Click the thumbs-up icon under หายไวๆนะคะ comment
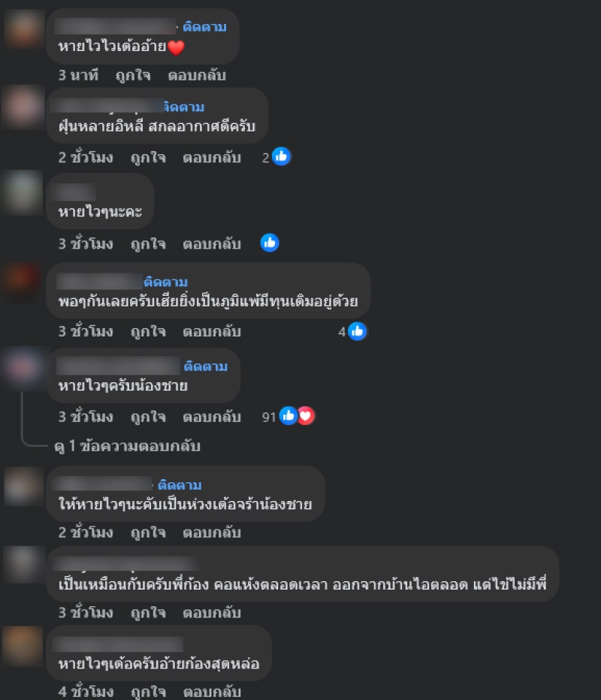 point(270,243)
